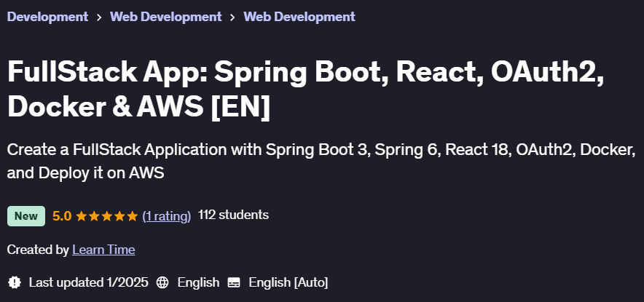Open the Development breadcrumb link
Image resolution: width=644 pixels, height=302 pixels.
click(47, 17)
